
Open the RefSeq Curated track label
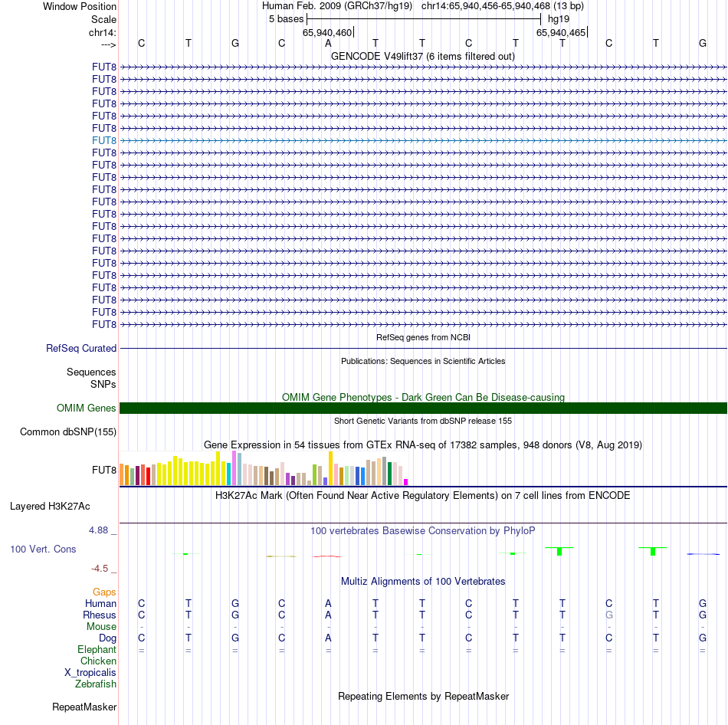81,349
